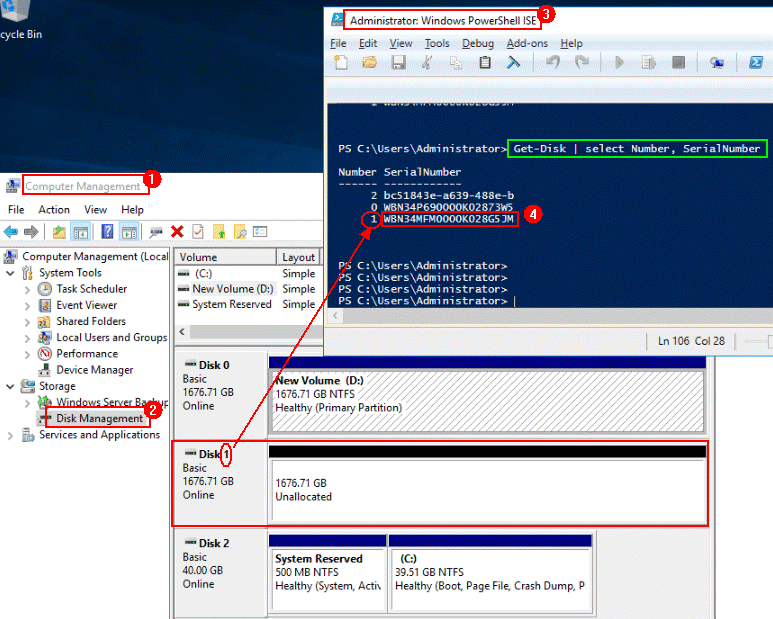The width and height of the screenshot is (773, 619).
Task: Click the volume list left scroll arrow
Action: tap(182, 332)
